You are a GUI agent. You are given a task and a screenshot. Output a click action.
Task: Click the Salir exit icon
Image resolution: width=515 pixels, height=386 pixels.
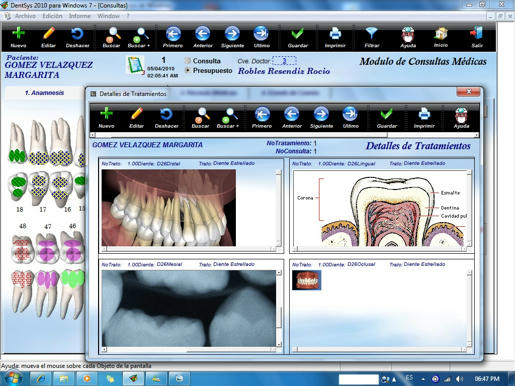click(x=477, y=37)
